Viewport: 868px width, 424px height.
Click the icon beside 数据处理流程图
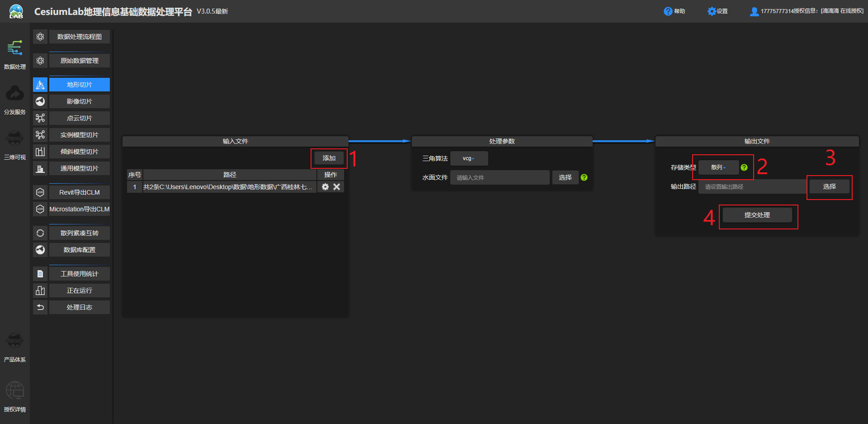[x=40, y=37]
